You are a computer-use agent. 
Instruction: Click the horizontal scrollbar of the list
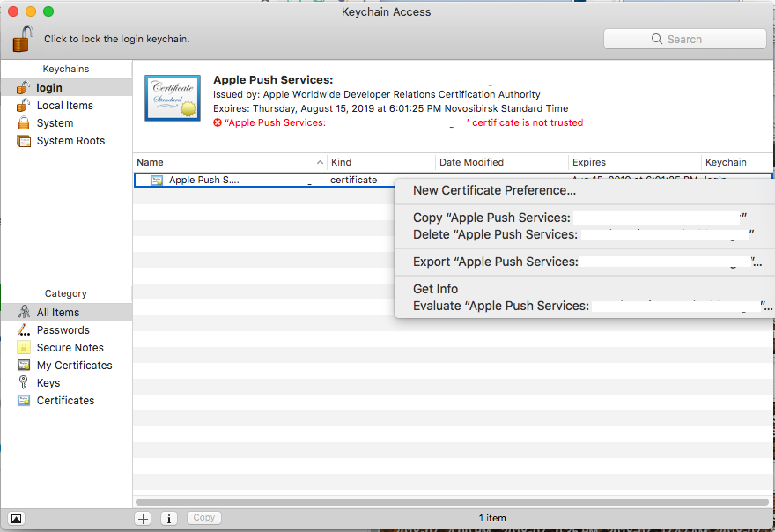(x=453, y=502)
